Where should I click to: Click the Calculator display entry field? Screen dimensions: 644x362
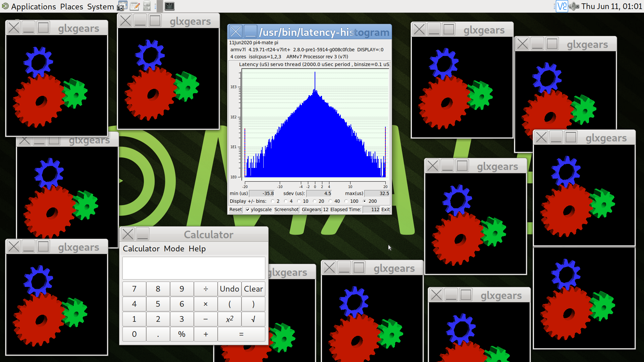tap(194, 268)
